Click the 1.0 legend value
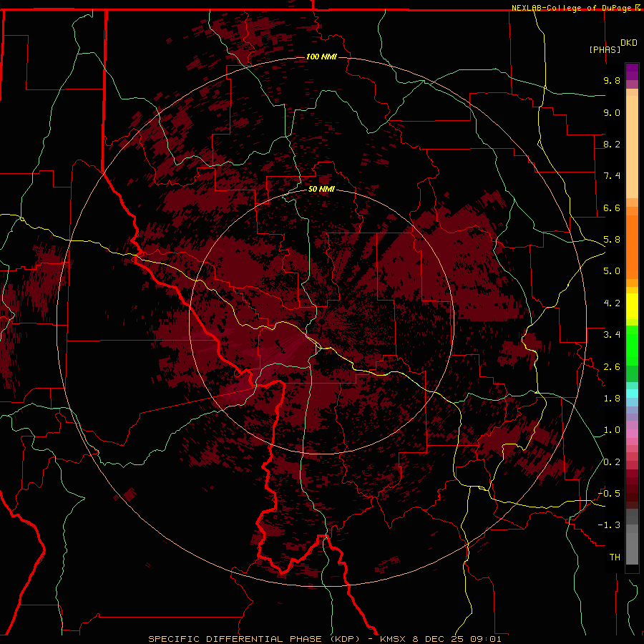This screenshot has width=644, height=644. pyautogui.click(x=612, y=430)
